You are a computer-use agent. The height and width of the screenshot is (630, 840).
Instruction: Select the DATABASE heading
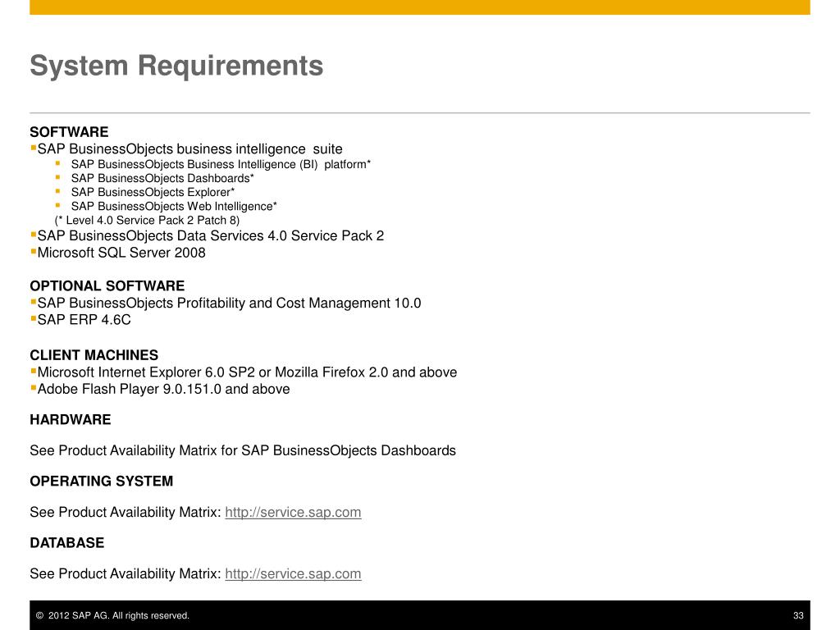point(67,543)
